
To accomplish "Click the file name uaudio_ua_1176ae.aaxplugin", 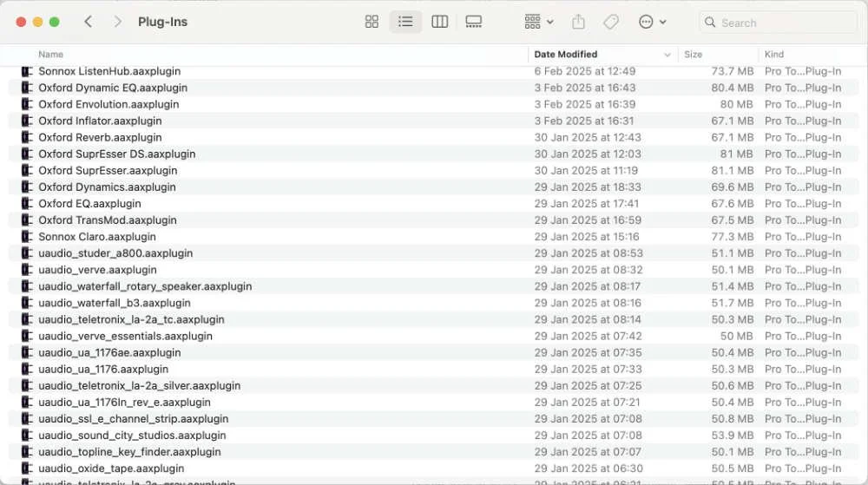I will [109, 353].
